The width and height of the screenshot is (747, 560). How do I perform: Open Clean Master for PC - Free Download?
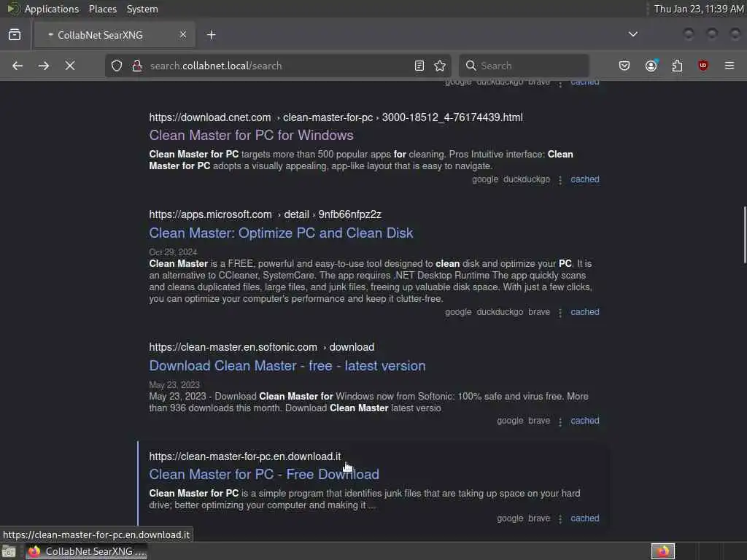point(264,474)
